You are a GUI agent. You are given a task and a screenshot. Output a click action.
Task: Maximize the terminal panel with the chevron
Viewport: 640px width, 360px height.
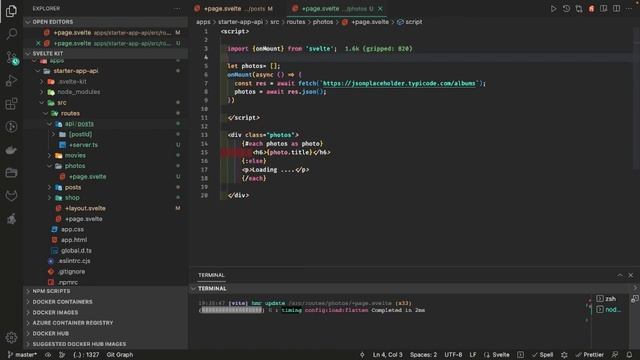point(620,275)
